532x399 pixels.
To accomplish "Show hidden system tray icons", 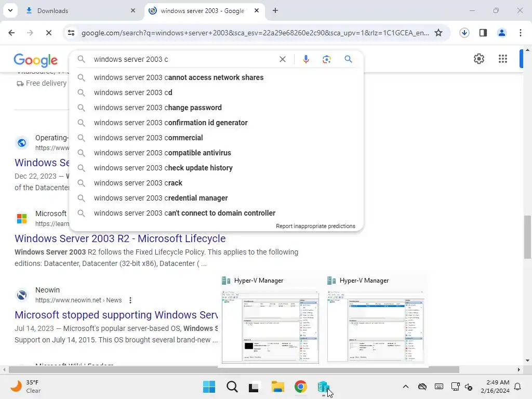I will (x=405, y=387).
